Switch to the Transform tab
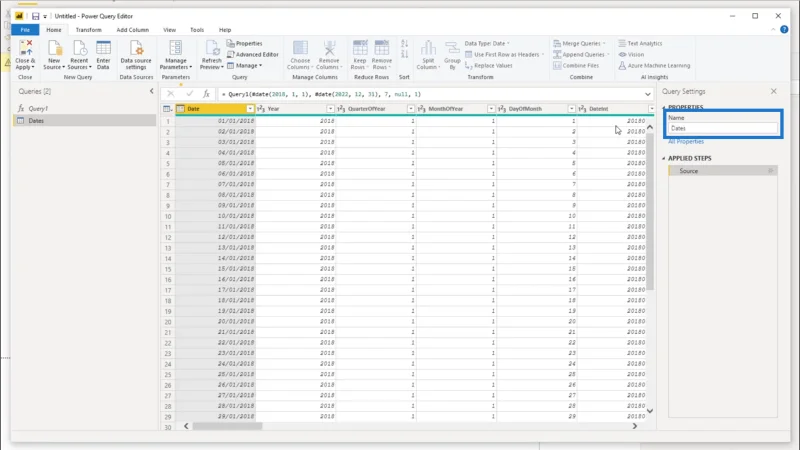 pyautogui.click(x=88, y=30)
